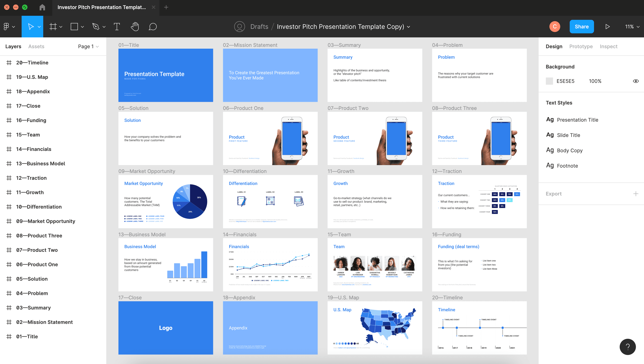The width and height of the screenshot is (644, 364).
Task: Click the 06—Product One frame label on canvas
Action: tap(243, 108)
